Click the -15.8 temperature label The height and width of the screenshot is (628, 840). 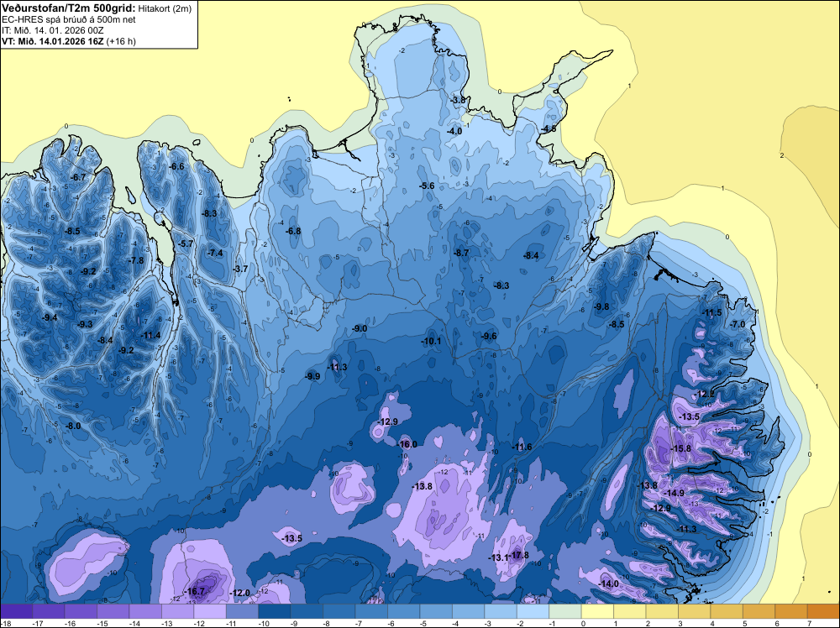coord(681,448)
